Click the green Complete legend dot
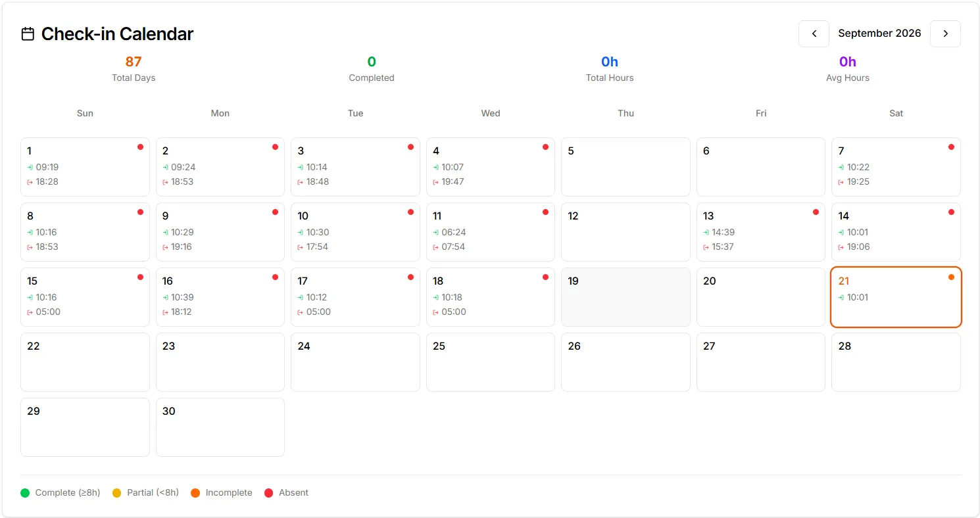 (25, 493)
